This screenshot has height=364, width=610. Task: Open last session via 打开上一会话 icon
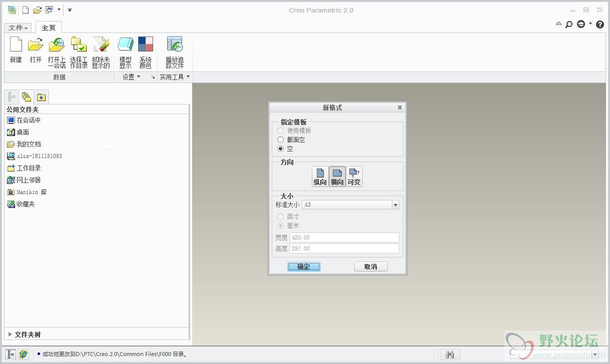click(x=57, y=52)
